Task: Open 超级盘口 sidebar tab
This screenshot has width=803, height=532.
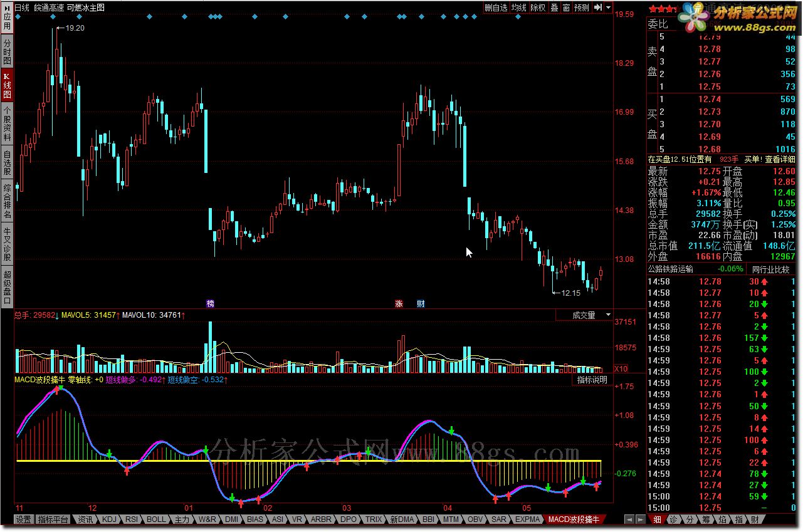Action: pos(7,287)
